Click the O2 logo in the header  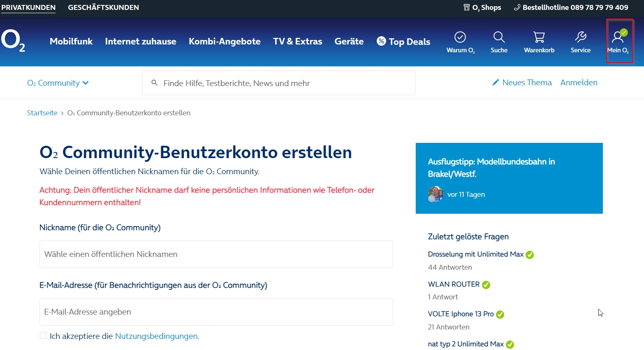click(13, 41)
